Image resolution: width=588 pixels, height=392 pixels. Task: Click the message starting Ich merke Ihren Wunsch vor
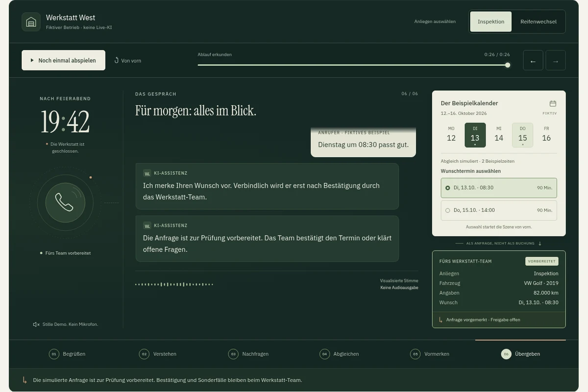click(267, 186)
